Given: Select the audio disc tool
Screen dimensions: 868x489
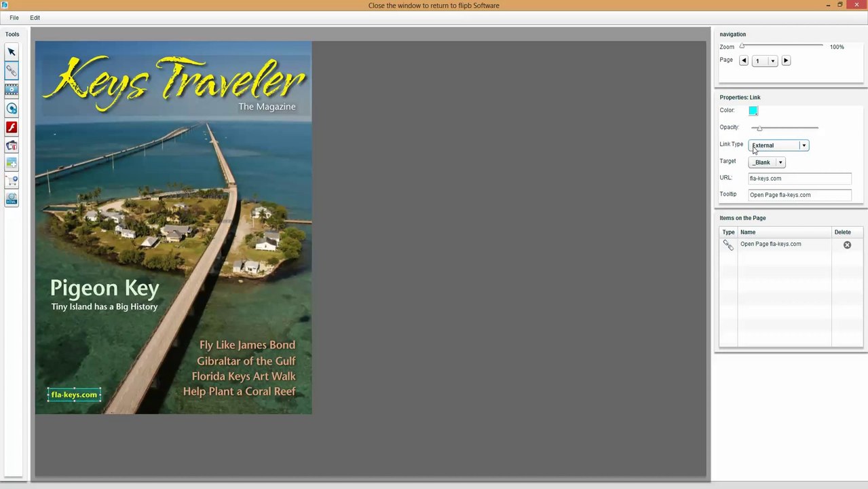Looking at the screenshot, I should (x=12, y=109).
